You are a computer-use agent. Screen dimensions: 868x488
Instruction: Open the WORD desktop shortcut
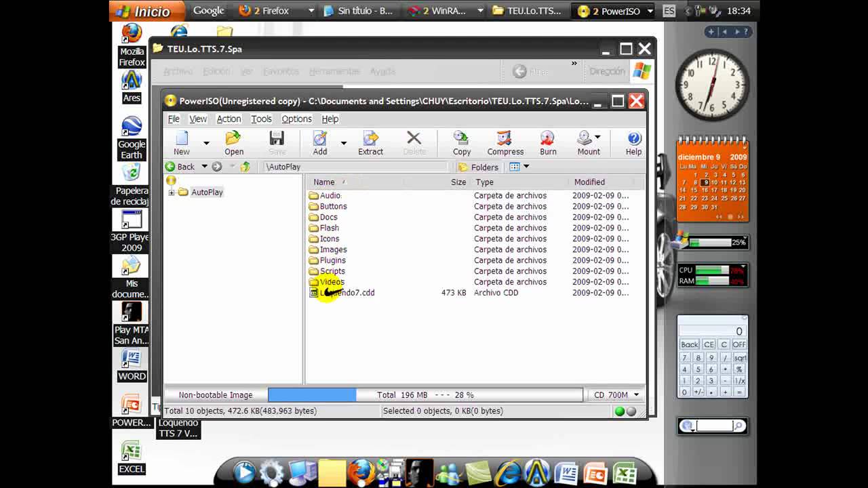(132, 365)
